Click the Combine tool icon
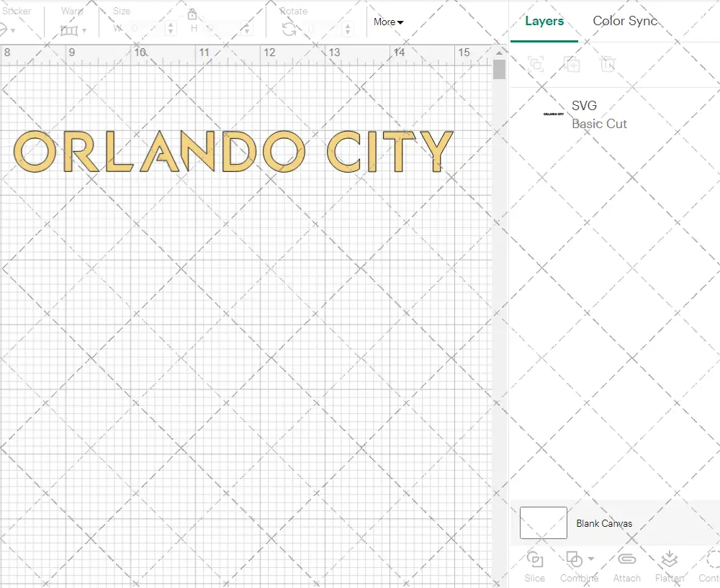Viewport: 720px width, 588px height. tap(574, 559)
